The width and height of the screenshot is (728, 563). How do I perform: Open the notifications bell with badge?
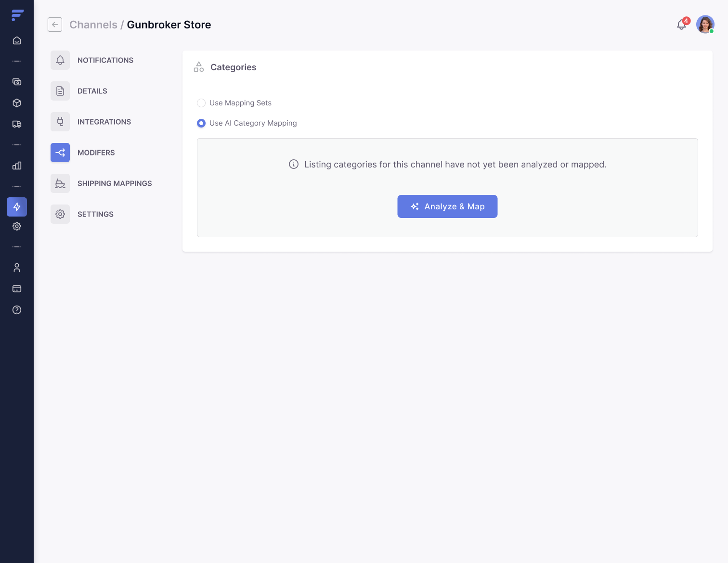(682, 24)
